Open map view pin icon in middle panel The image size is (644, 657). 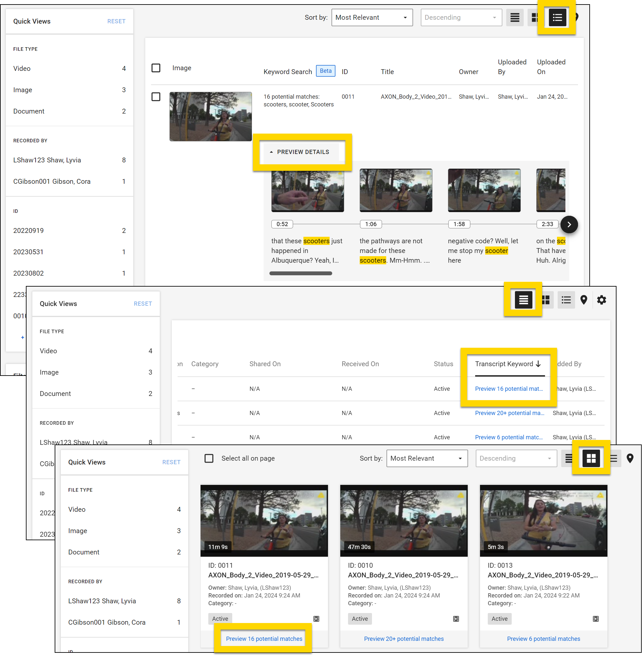point(584,300)
